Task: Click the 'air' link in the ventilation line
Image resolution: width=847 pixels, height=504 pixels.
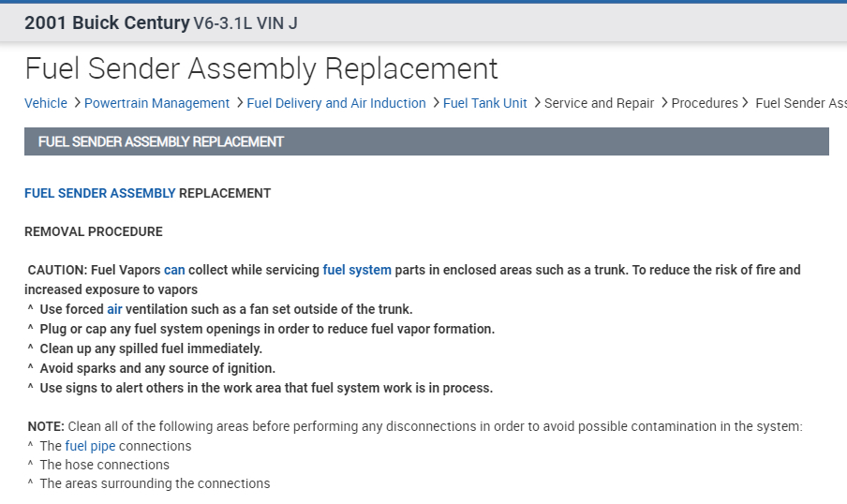Action: coord(114,309)
